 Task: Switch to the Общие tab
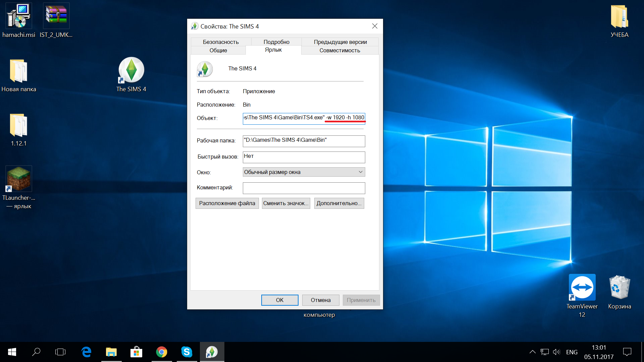218,50
